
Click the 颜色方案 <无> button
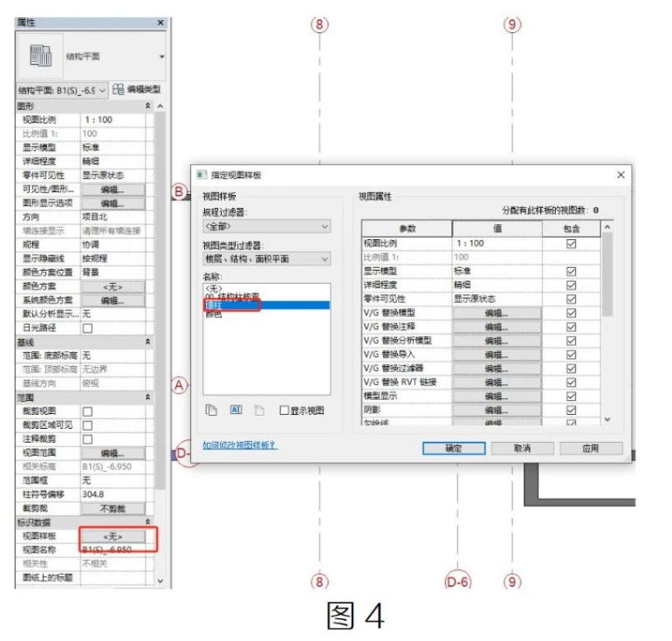click(x=113, y=286)
